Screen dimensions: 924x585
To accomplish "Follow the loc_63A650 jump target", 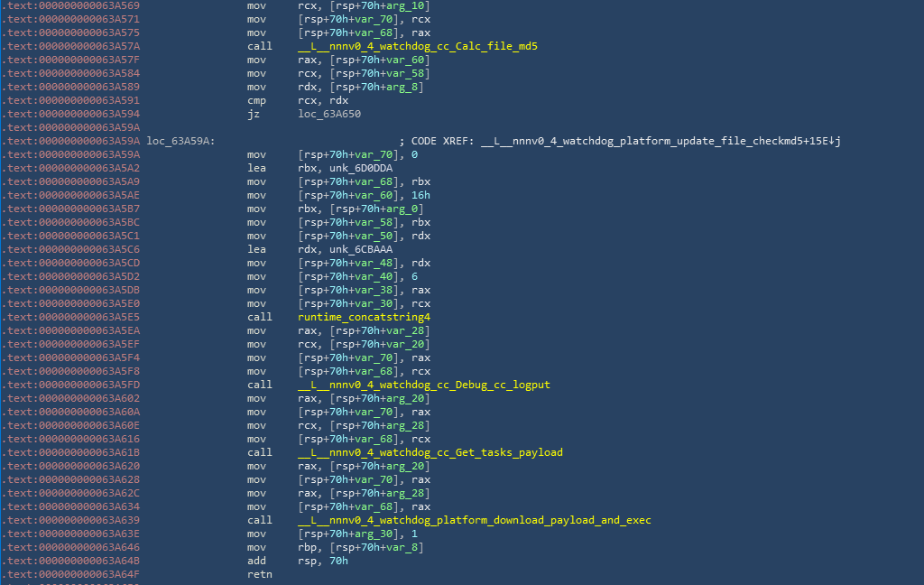I will [x=330, y=114].
